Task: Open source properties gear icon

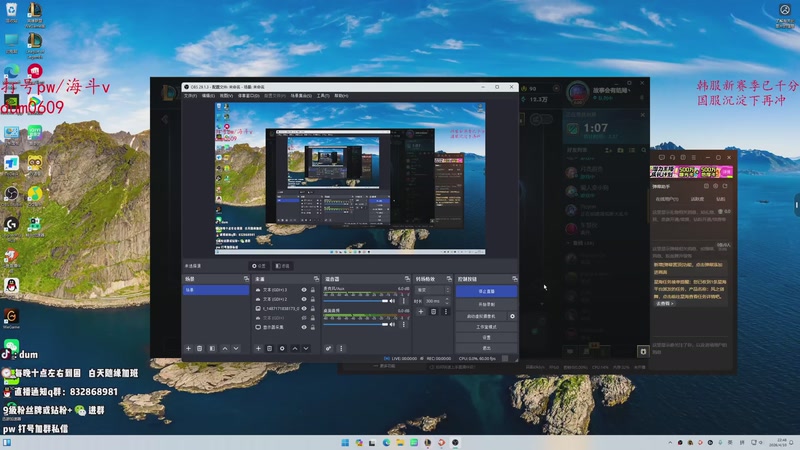Action: (x=282, y=348)
